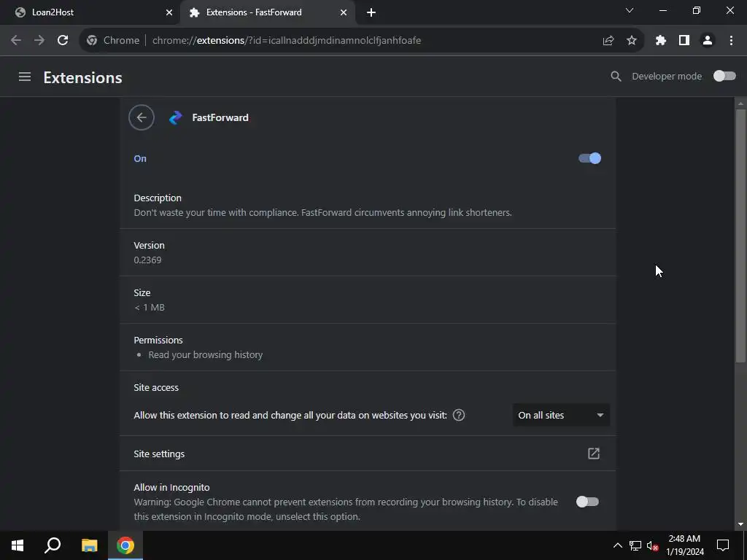Image resolution: width=747 pixels, height=560 pixels.
Task: Open the Windows Start menu
Action: click(x=18, y=545)
